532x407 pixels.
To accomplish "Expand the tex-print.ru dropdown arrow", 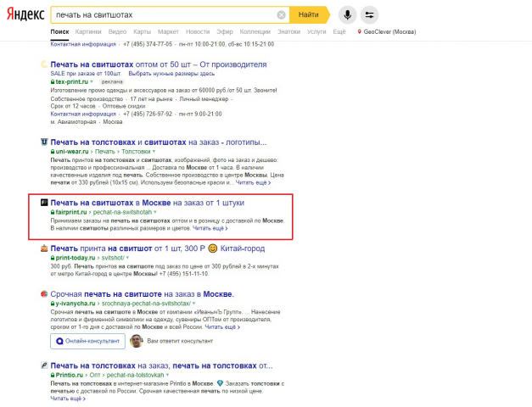I will coord(92,81).
